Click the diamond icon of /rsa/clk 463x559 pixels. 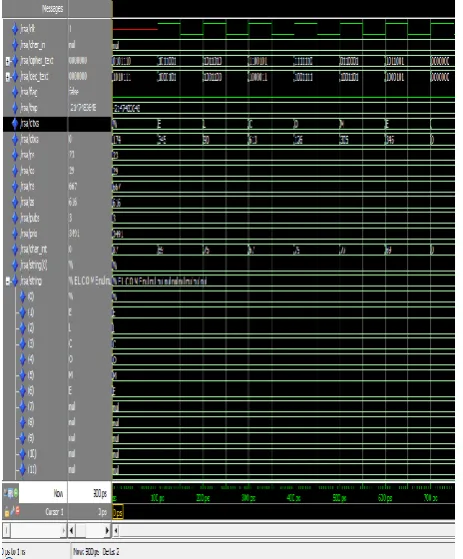15,29
